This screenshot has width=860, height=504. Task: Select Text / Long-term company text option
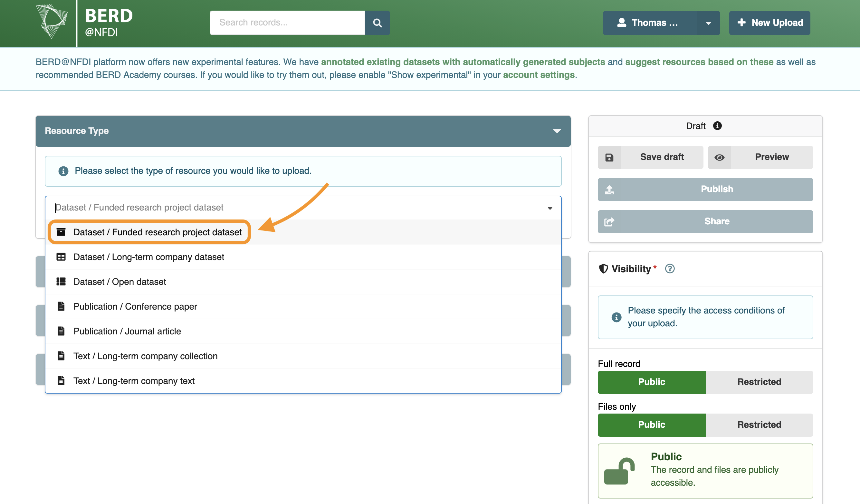point(303,381)
